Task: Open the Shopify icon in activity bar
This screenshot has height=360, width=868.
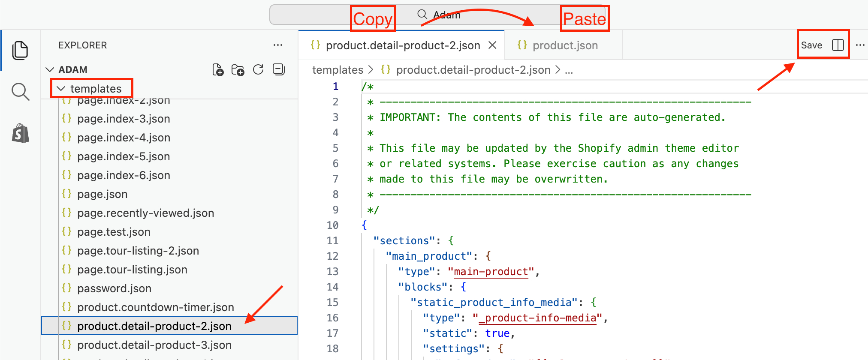Action: point(21,133)
